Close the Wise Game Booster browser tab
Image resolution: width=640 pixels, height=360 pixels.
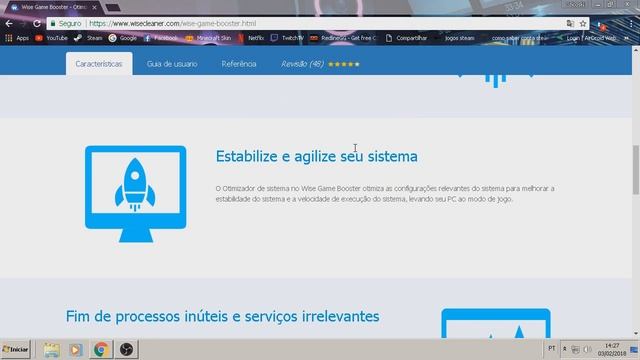95,7
